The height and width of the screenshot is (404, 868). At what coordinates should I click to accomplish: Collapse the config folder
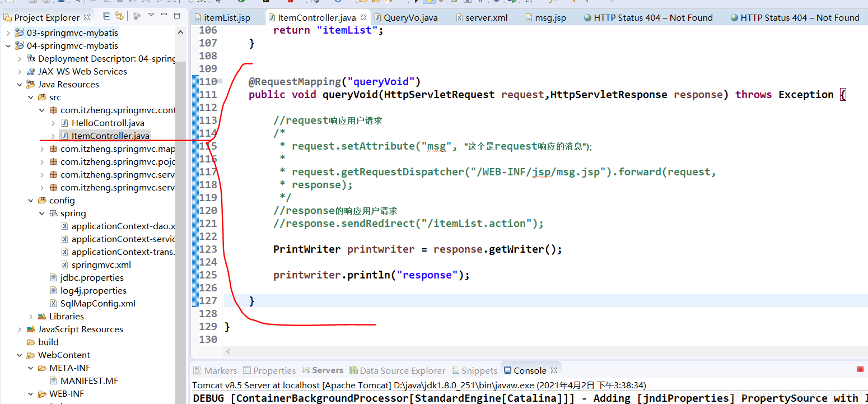coord(31,200)
